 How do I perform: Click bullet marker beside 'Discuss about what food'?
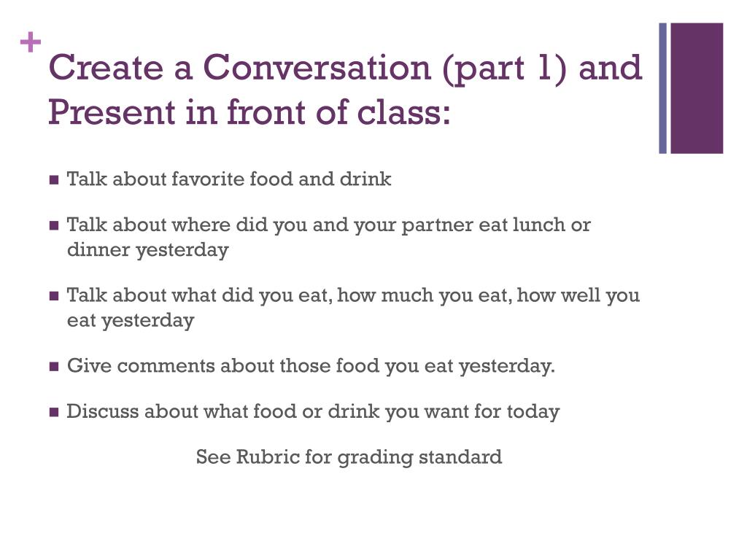point(54,412)
